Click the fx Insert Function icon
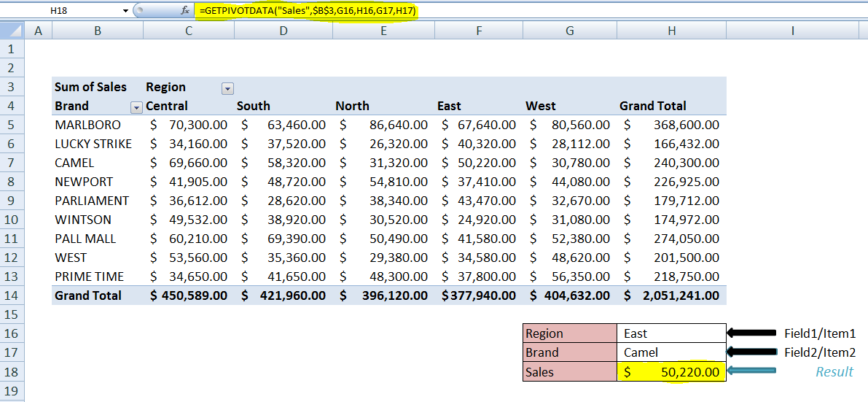Image resolution: width=868 pixels, height=402 pixels. 186,10
